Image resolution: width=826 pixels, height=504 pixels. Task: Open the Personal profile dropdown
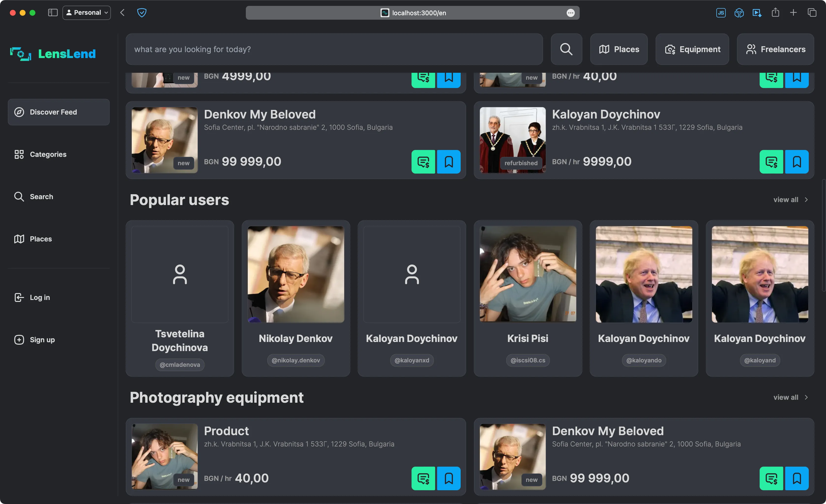pos(87,13)
